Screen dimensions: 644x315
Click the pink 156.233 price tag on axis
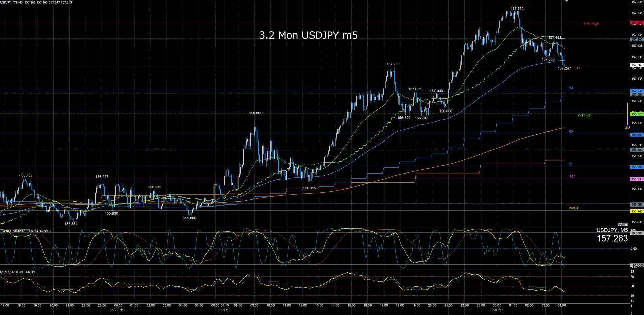tap(637, 179)
